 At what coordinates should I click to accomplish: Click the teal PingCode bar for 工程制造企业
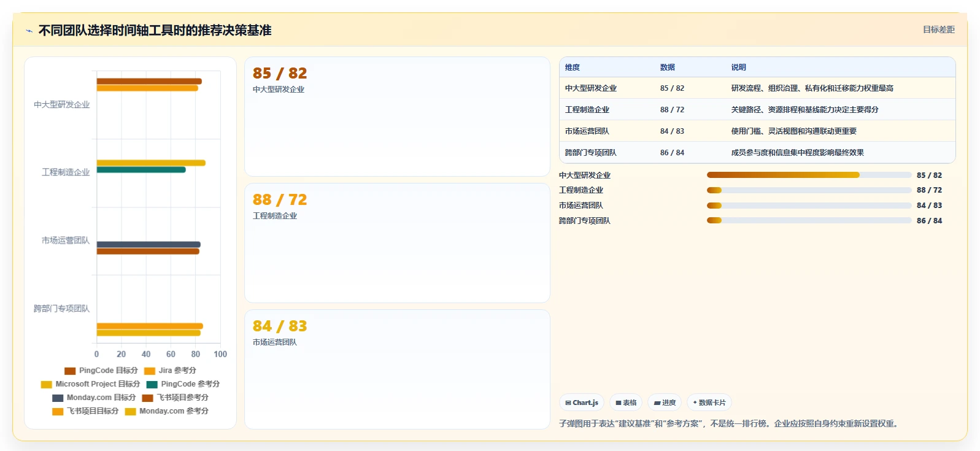(x=141, y=170)
